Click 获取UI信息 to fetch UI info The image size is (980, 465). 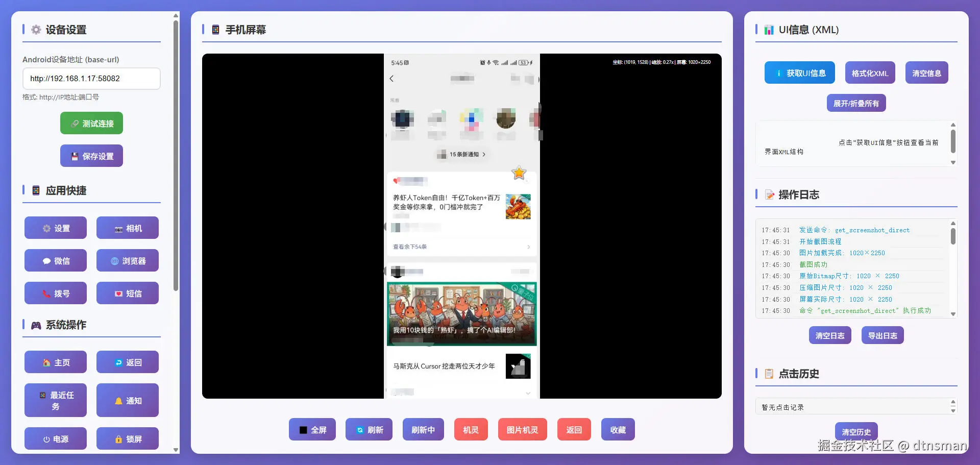click(799, 72)
